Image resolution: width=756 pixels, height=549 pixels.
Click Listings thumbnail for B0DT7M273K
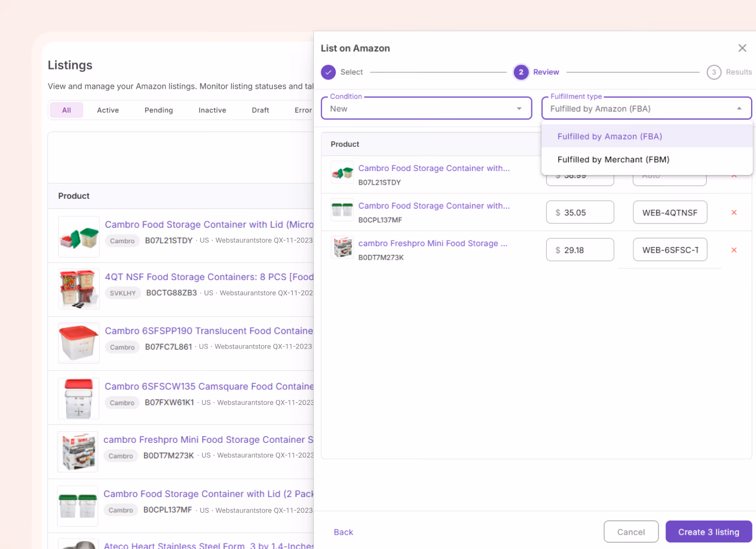[78, 452]
